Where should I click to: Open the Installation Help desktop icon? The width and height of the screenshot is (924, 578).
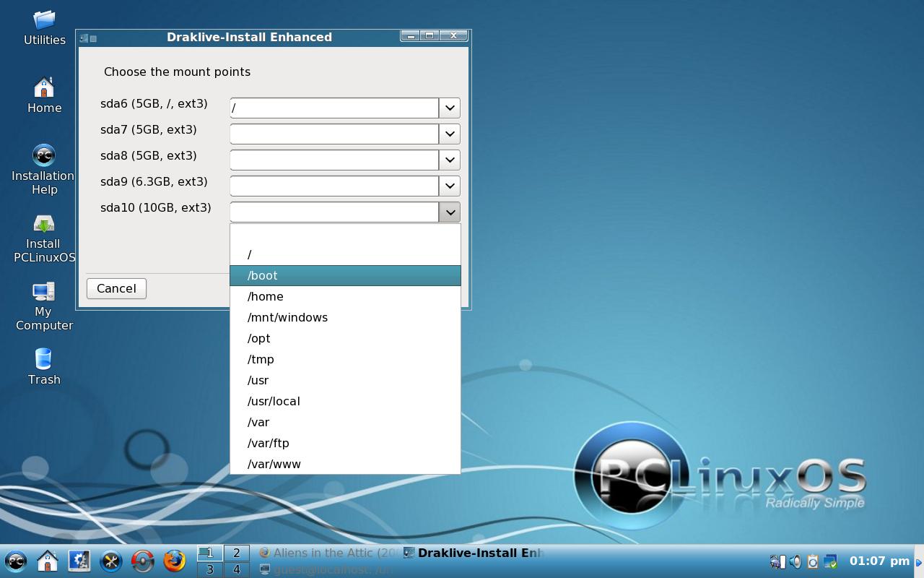tap(43, 169)
